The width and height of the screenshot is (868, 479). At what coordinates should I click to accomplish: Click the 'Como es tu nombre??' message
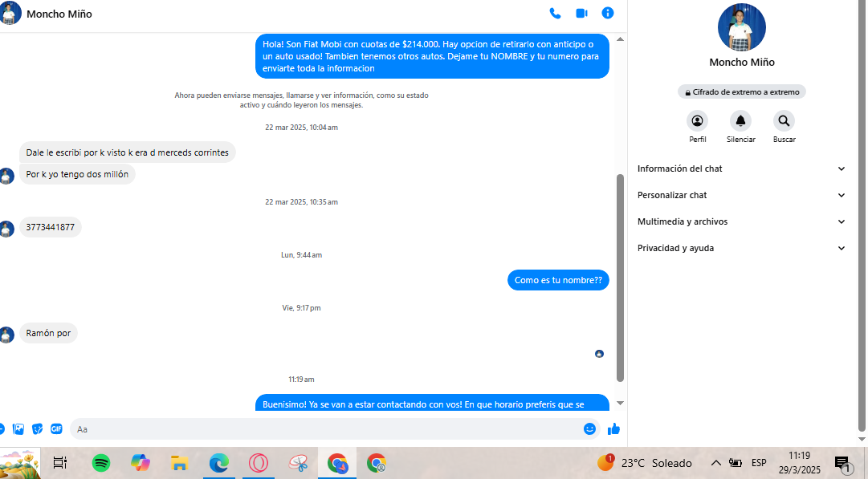coord(558,281)
